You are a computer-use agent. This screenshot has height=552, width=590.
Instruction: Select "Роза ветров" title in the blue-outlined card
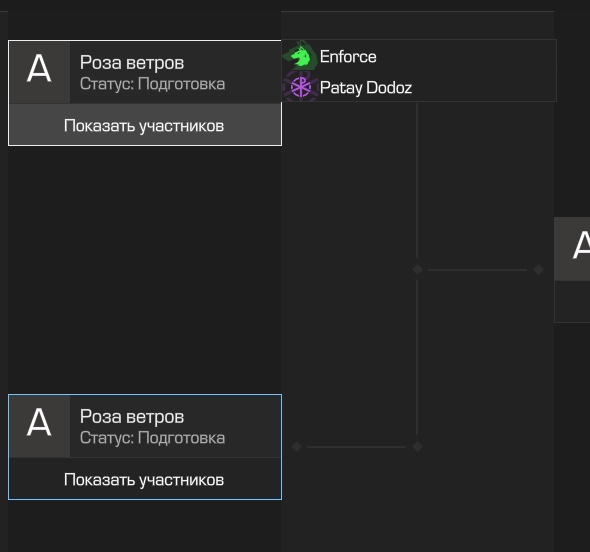tap(132, 417)
